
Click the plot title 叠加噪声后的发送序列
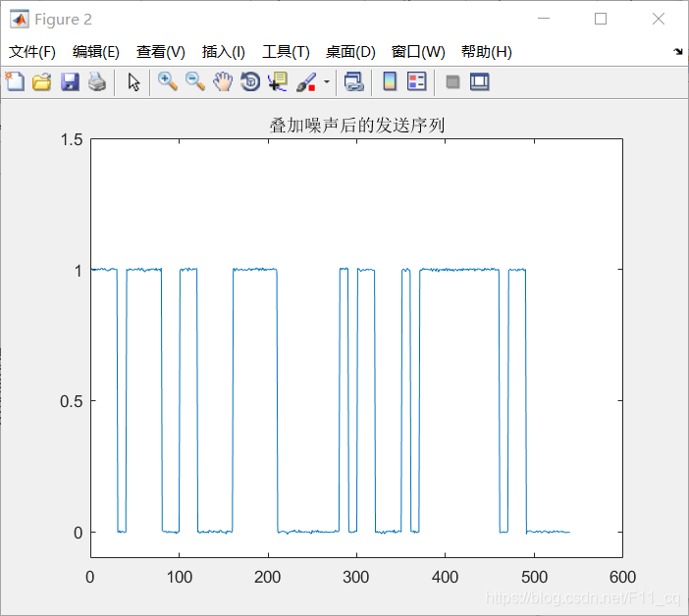[357, 126]
